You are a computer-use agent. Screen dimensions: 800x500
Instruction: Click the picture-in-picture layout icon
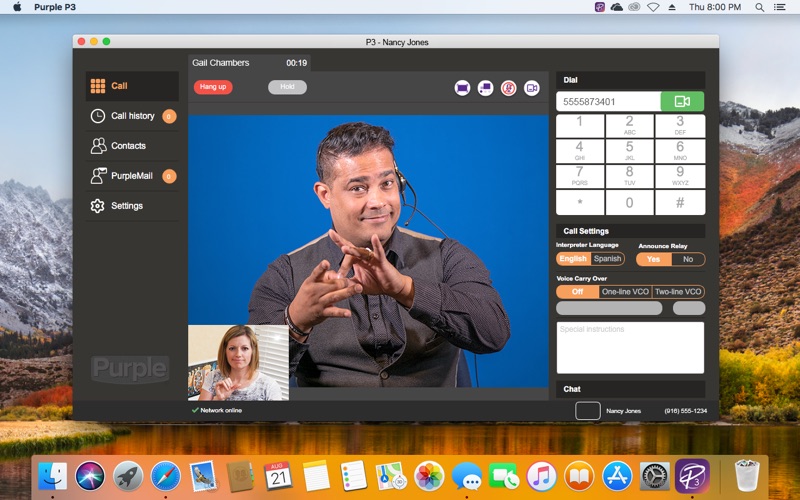click(x=485, y=88)
